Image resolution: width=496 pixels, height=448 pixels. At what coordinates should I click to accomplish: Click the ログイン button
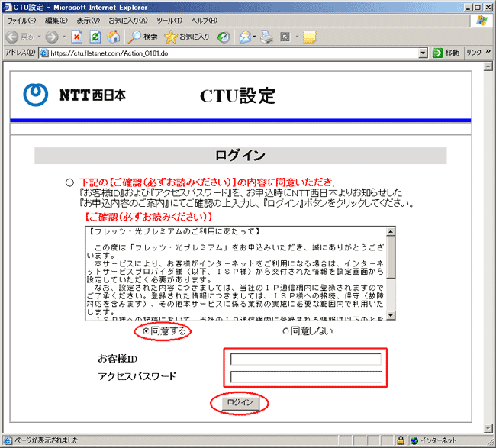click(240, 403)
